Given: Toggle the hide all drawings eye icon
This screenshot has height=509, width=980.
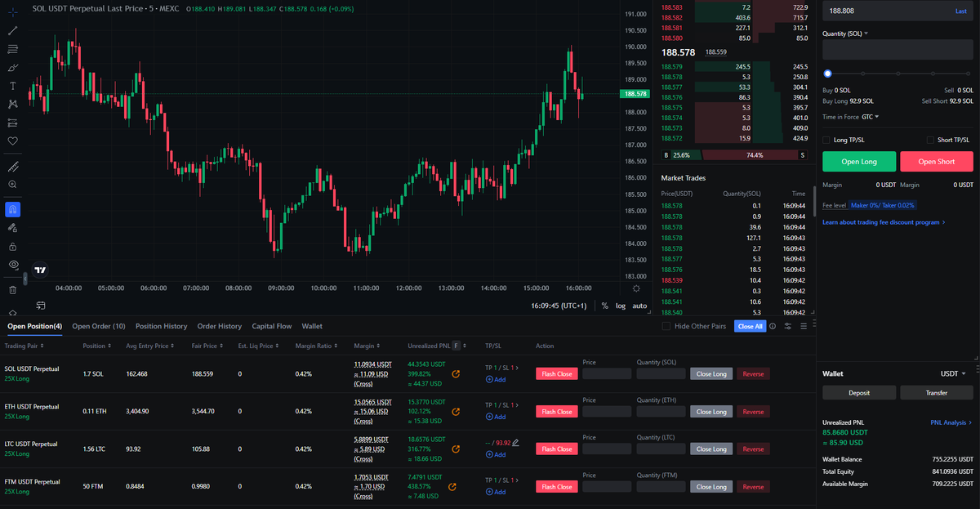Looking at the screenshot, I should click(x=12, y=265).
